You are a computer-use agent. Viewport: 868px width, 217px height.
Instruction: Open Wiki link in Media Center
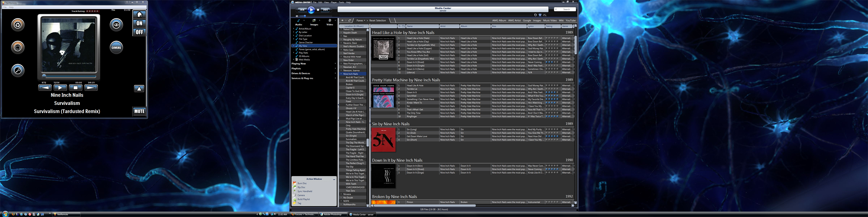(561, 20)
